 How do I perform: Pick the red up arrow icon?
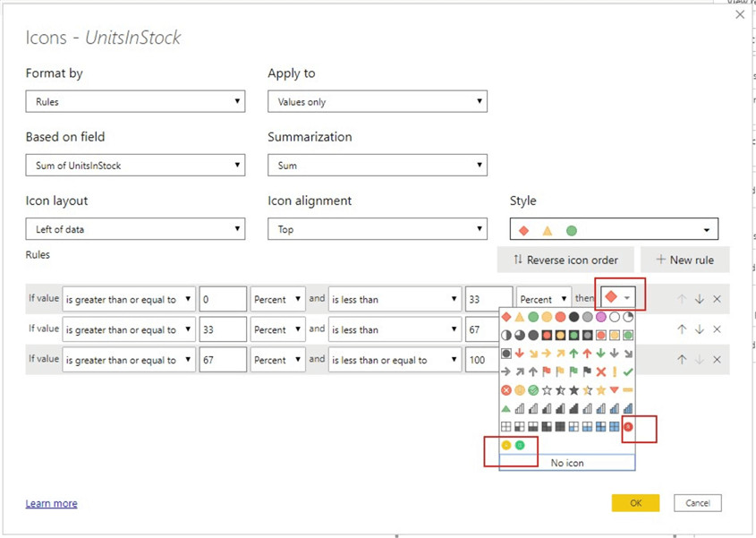click(x=587, y=354)
